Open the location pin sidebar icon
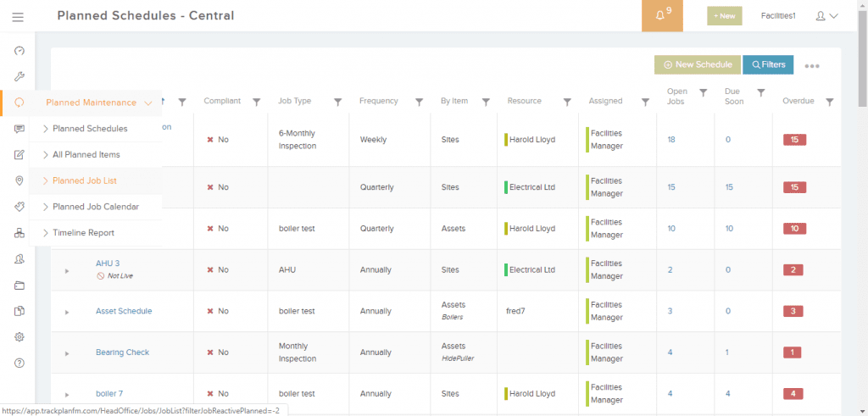Image resolution: width=868 pixels, height=416 pixels. (19, 181)
